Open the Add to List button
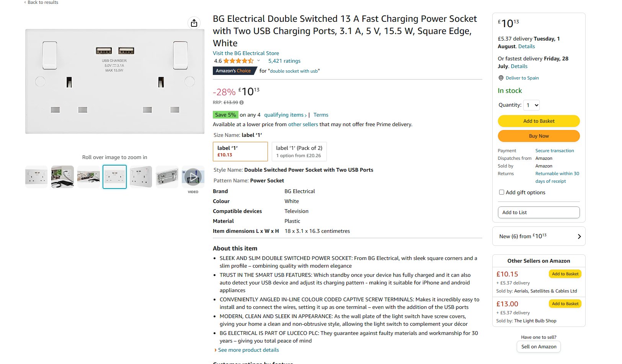The width and height of the screenshot is (622, 364). [539, 212]
